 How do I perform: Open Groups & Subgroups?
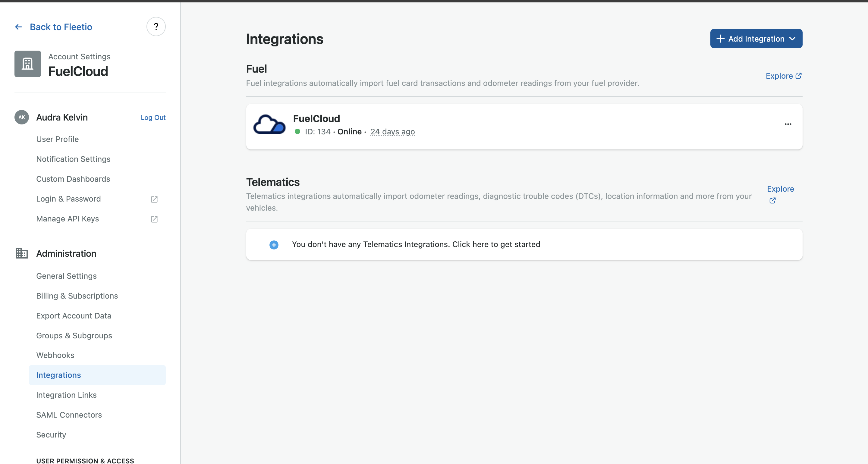click(x=74, y=336)
